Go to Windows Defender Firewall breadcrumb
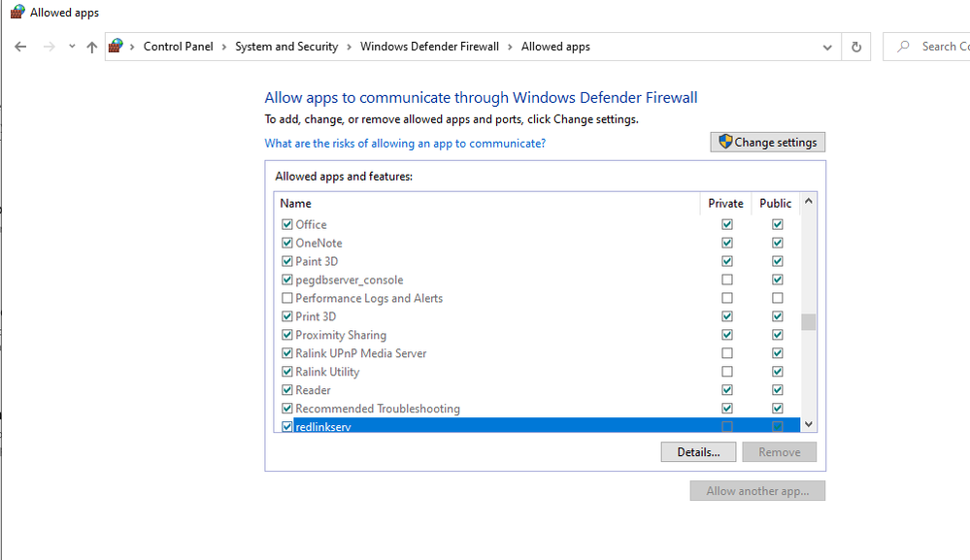The width and height of the screenshot is (970, 560). [x=429, y=47]
